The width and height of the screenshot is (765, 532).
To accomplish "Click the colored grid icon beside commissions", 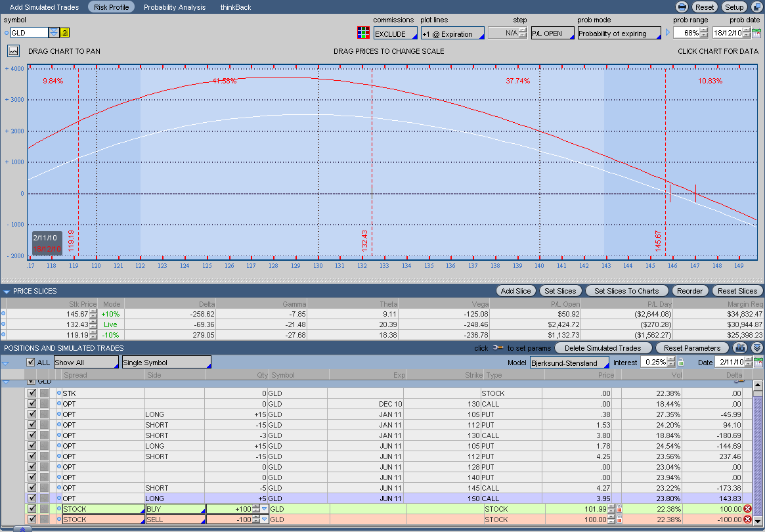I will click(362, 33).
